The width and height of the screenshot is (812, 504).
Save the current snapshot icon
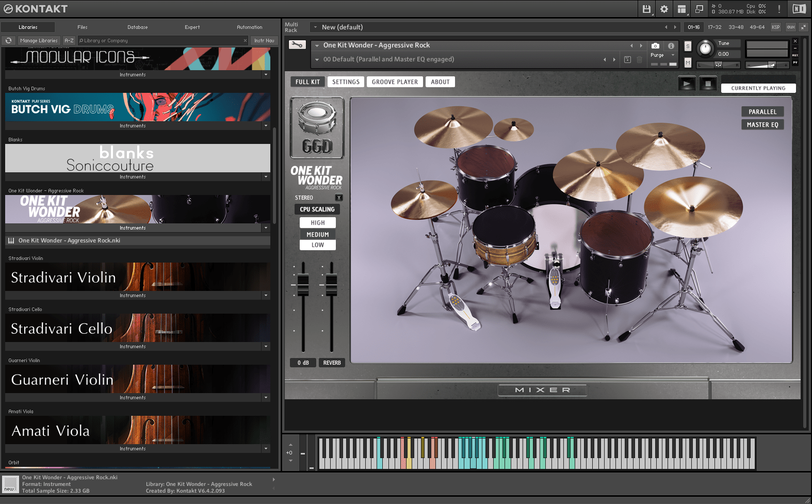pyautogui.click(x=627, y=59)
